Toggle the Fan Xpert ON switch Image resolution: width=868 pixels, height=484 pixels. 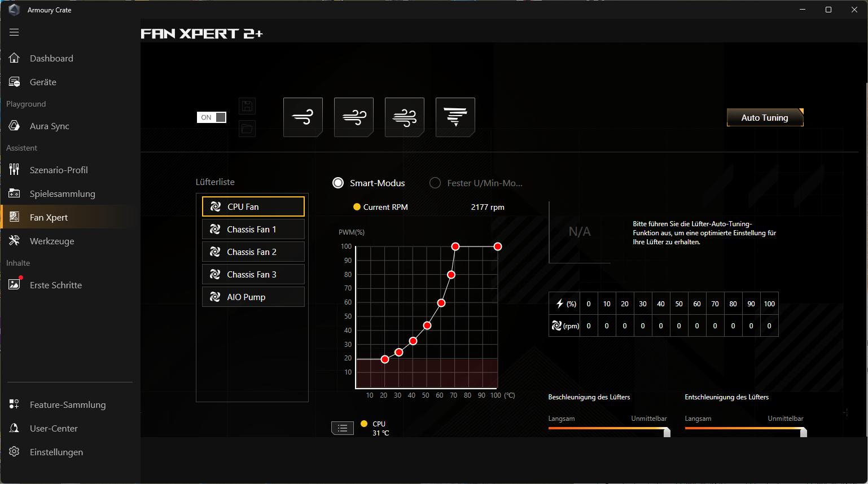[x=212, y=117]
